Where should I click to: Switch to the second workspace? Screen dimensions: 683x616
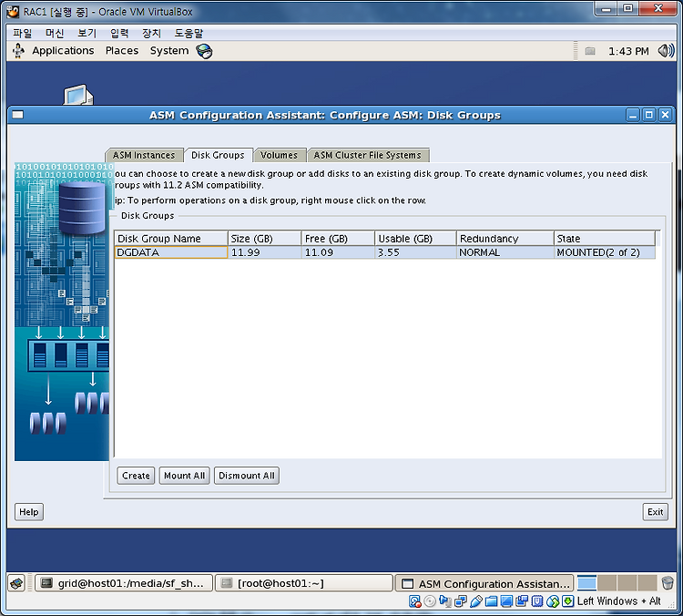point(607,583)
